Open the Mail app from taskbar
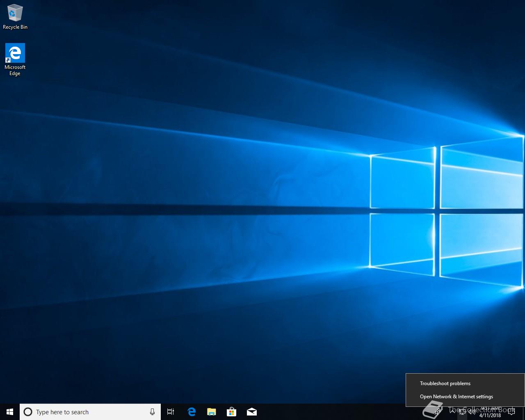This screenshot has height=420, width=525. pyautogui.click(x=252, y=412)
